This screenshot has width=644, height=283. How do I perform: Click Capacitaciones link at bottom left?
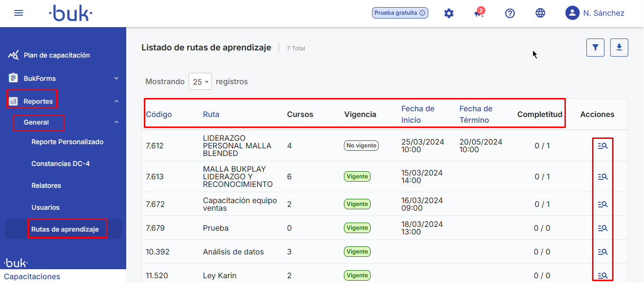(x=32, y=276)
